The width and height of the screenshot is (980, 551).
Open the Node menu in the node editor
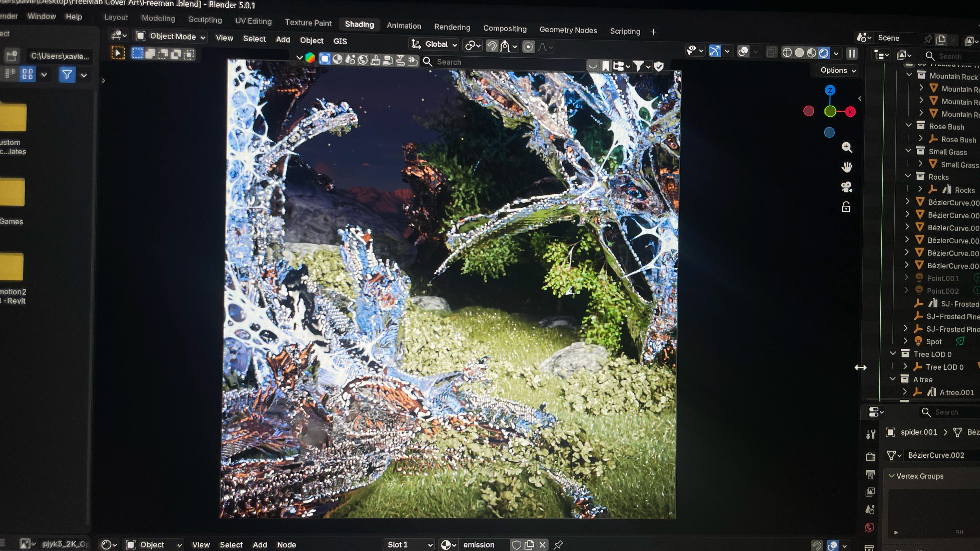point(286,545)
